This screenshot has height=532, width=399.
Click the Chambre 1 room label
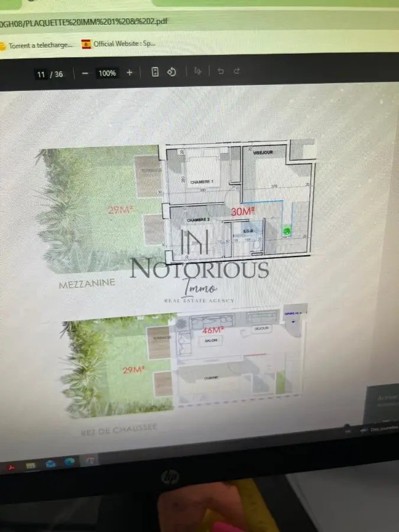coord(201,183)
